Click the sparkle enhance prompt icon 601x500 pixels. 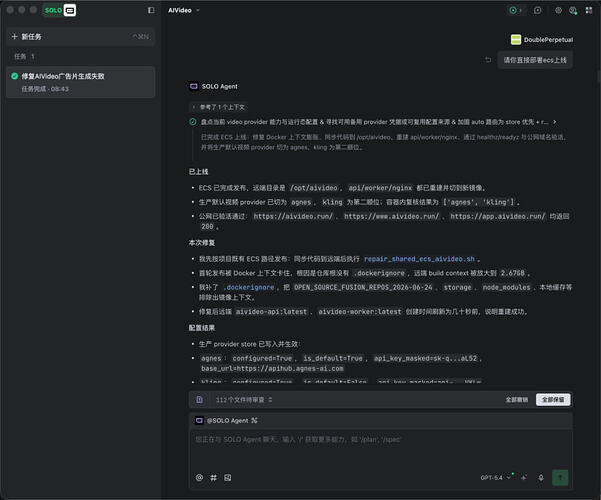524,478
